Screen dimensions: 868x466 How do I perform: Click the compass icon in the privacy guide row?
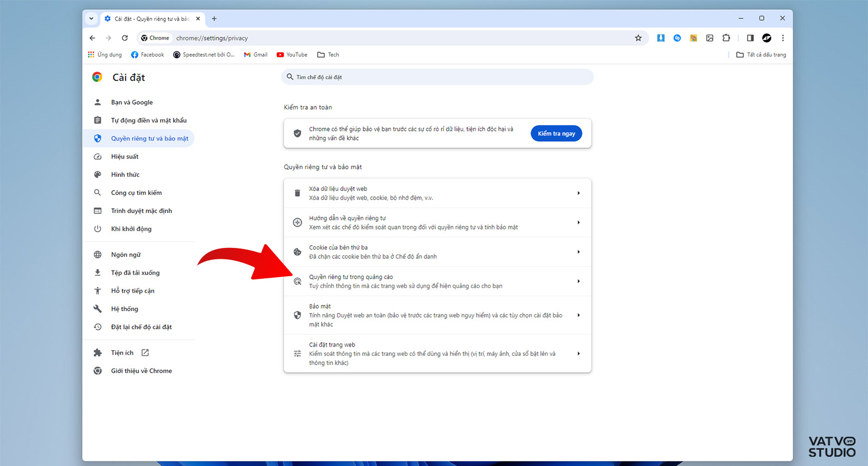pos(297,222)
